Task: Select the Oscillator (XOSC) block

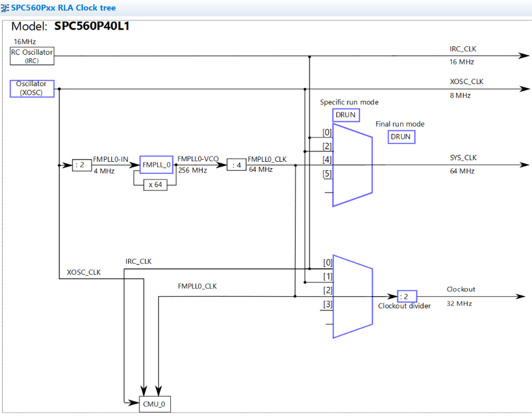Action: (x=32, y=88)
